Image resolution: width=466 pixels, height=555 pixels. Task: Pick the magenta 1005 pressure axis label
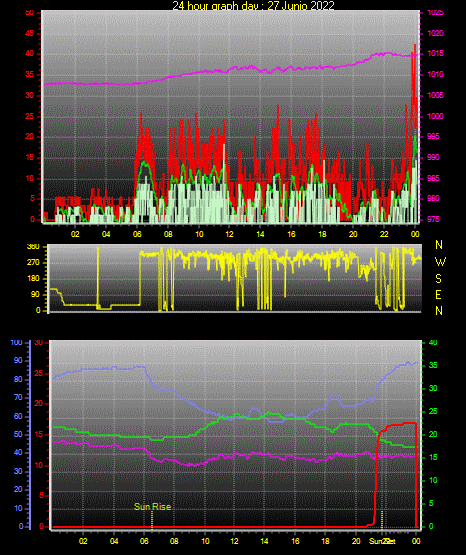click(x=436, y=96)
